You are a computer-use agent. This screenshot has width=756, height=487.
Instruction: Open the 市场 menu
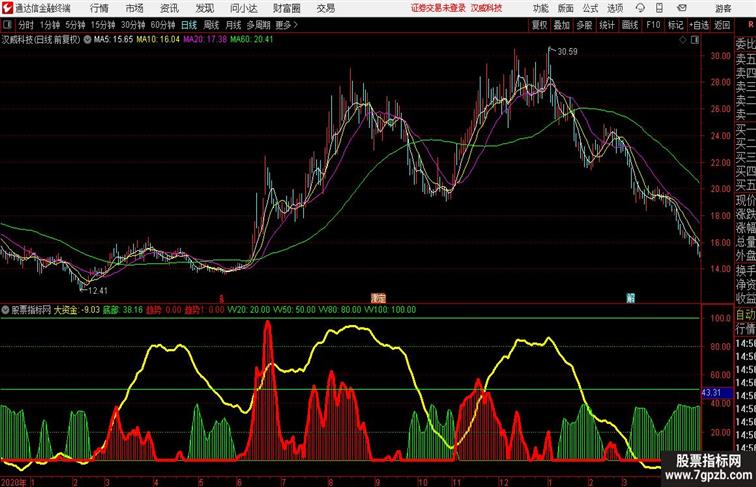(x=135, y=8)
